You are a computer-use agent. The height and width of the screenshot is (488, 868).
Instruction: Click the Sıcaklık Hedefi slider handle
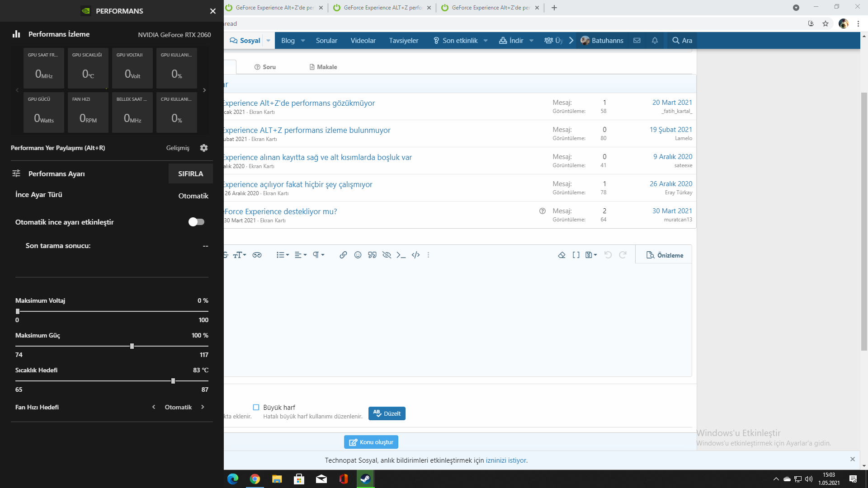pyautogui.click(x=173, y=381)
